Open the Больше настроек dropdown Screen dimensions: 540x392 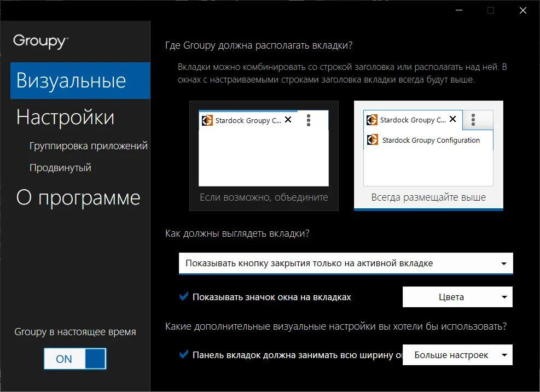pyautogui.click(x=457, y=355)
